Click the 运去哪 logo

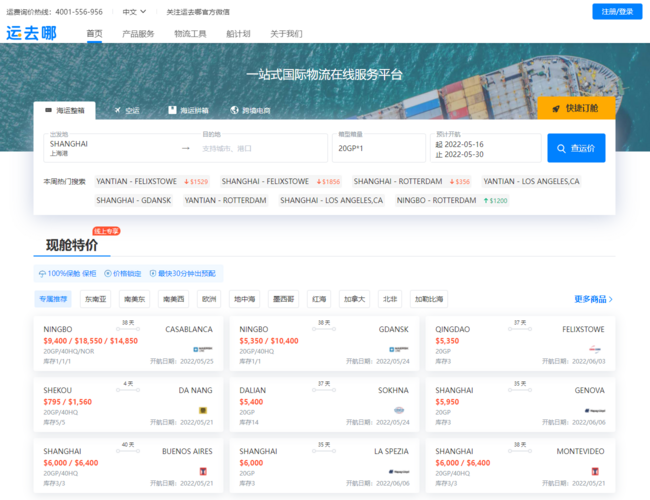[32, 33]
